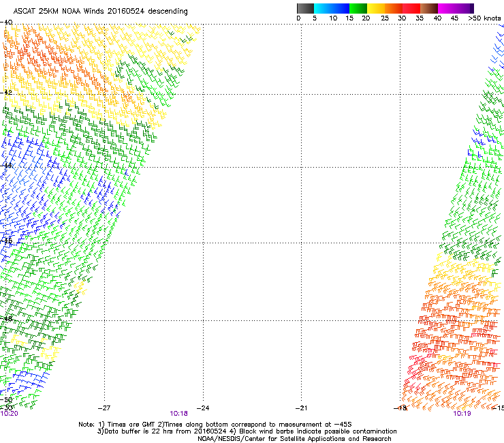Click the legend value "10"
Image resolution: width=504 pixels, height=443 pixels.
[x=333, y=18]
